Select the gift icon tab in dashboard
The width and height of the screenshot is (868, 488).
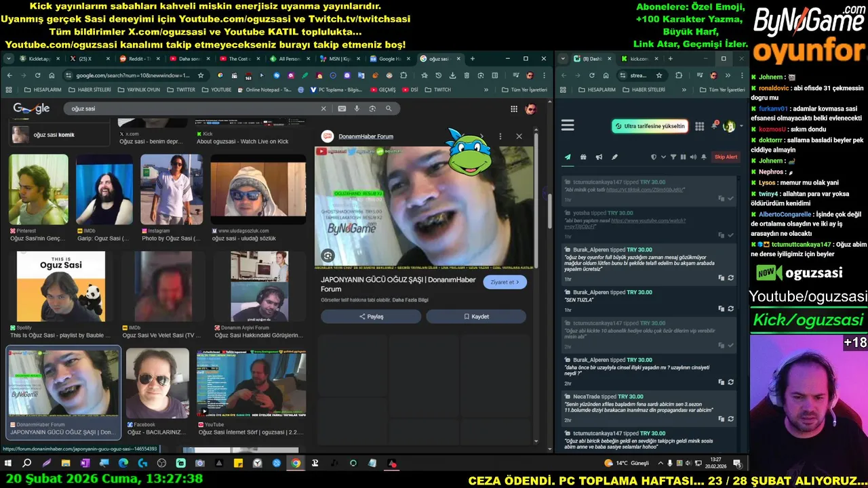[583, 157]
